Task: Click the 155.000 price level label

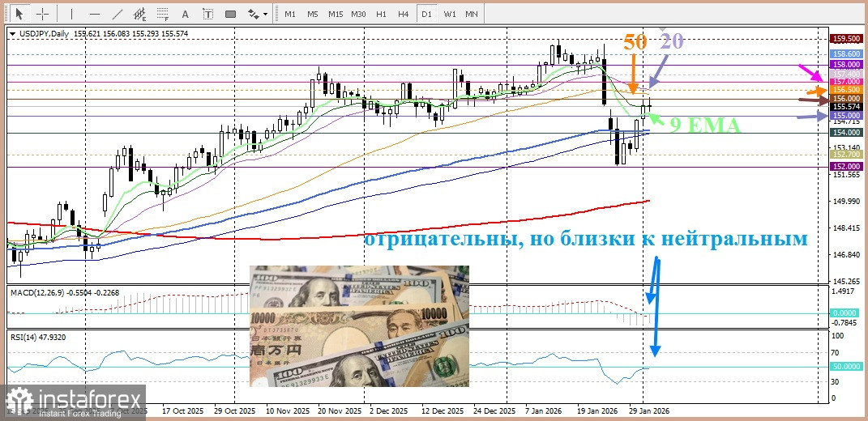Action: click(846, 116)
